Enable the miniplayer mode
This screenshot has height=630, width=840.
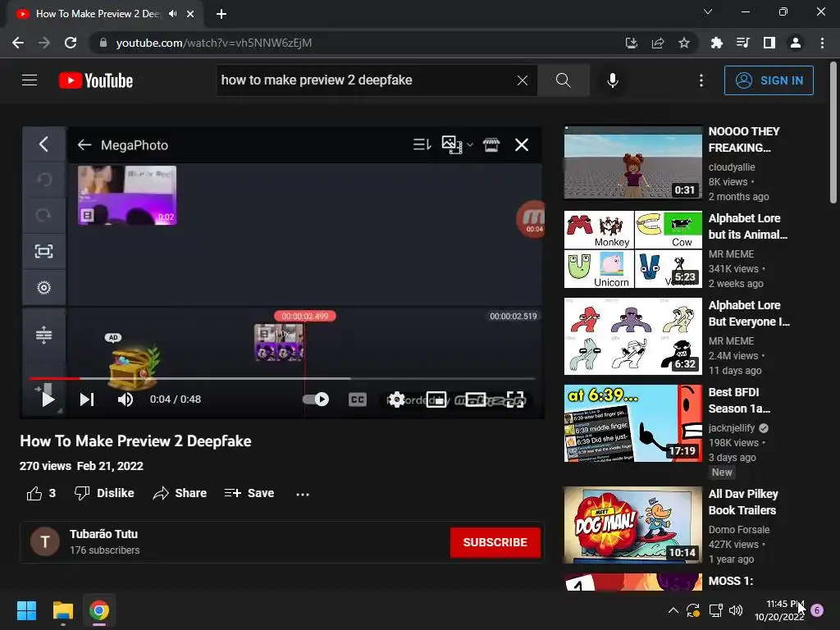pyautogui.click(x=436, y=399)
